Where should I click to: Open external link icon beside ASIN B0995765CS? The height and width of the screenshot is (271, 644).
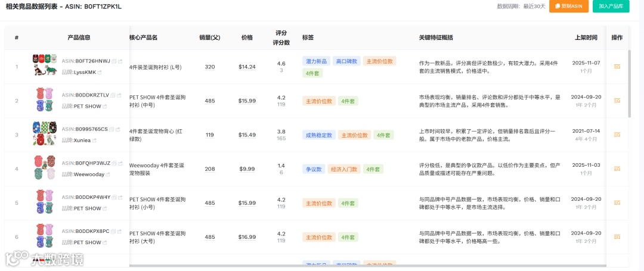[117, 130]
